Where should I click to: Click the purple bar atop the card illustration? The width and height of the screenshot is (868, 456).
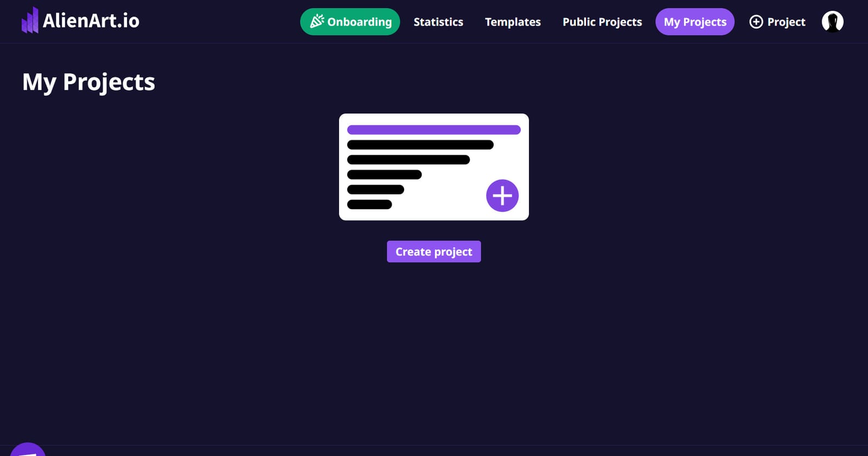433,130
